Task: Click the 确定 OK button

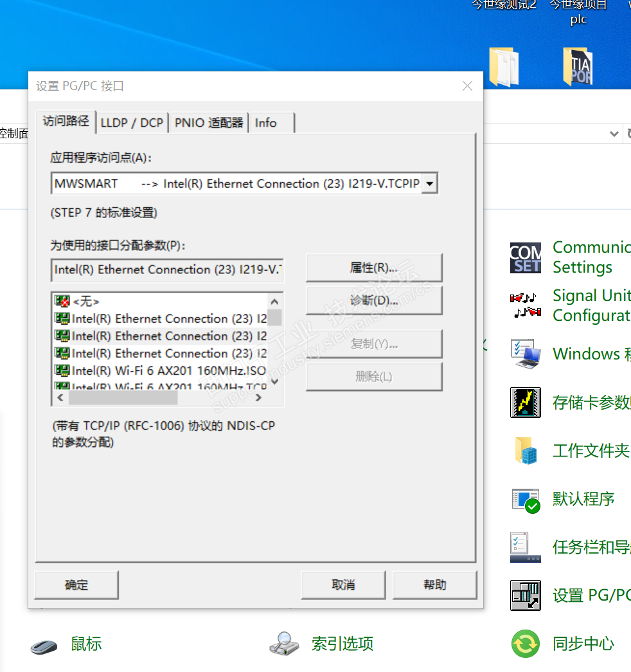Action: pos(76,585)
